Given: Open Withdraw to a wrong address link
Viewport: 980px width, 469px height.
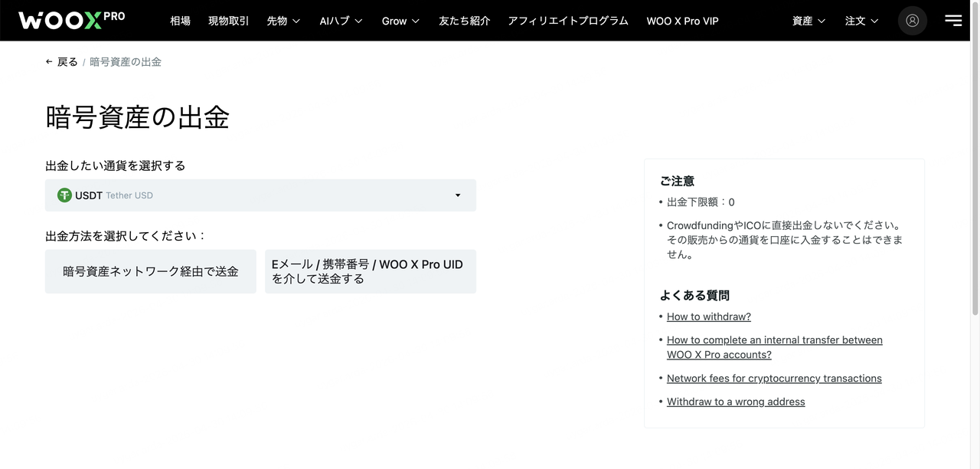Looking at the screenshot, I should 736,402.
